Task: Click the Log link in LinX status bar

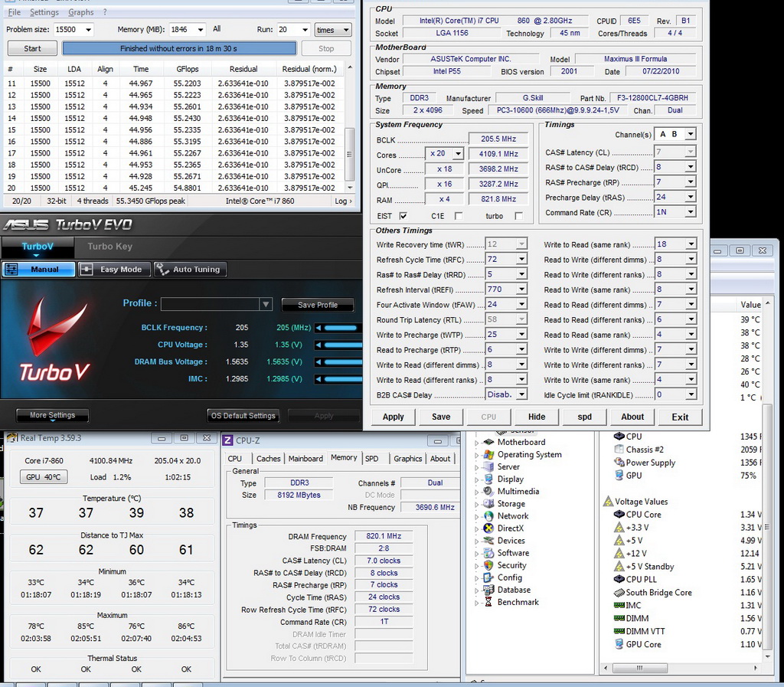Action: [x=343, y=201]
